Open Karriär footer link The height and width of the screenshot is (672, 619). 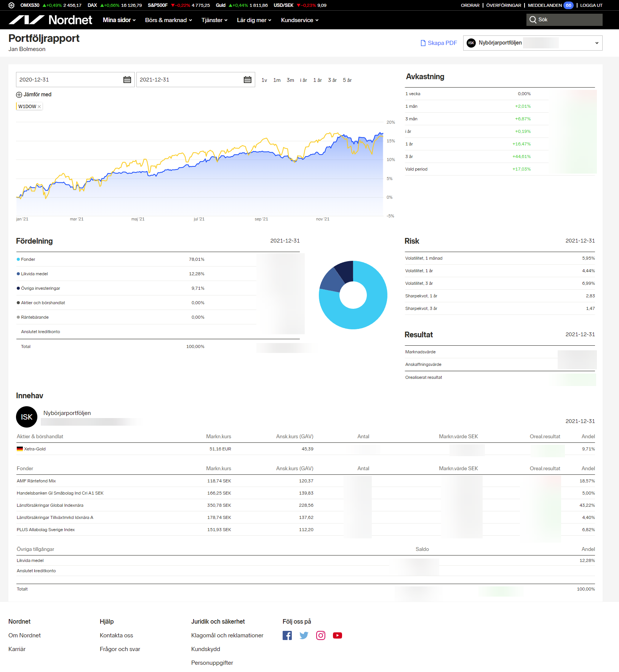click(x=17, y=649)
